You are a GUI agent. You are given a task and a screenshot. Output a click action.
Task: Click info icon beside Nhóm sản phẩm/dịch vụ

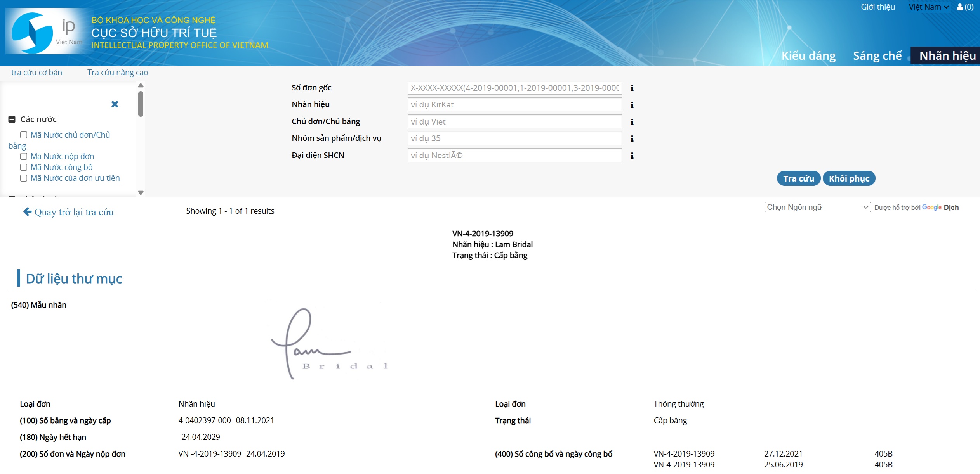[x=632, y=139]
